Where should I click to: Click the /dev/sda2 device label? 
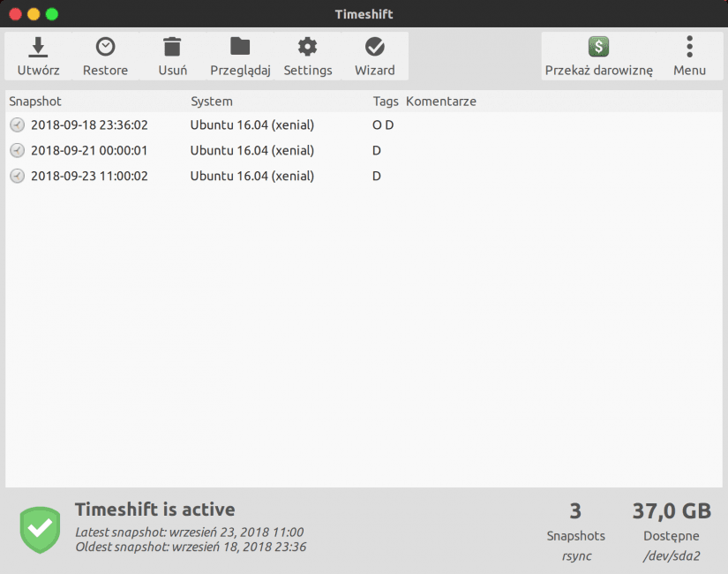[672, 555]
